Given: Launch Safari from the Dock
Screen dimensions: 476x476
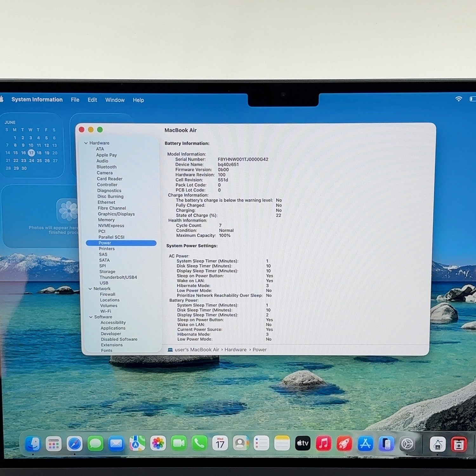Looking at the screenshot, I should coord(75,444).
